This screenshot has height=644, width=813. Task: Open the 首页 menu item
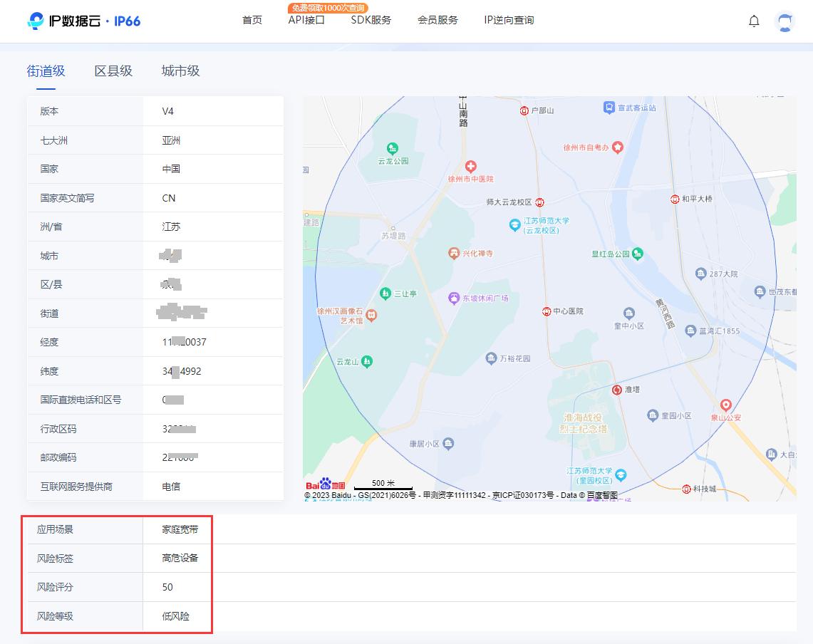point(251,21)
